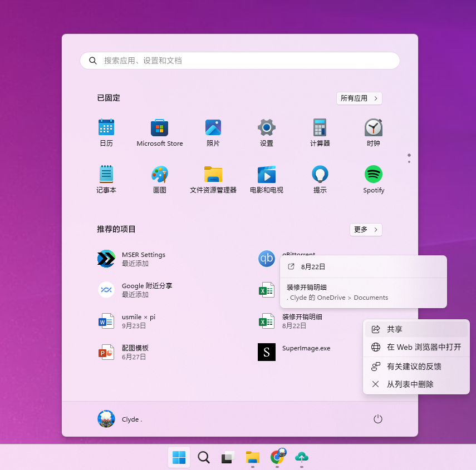Click the search input field

tap(239, 60)
